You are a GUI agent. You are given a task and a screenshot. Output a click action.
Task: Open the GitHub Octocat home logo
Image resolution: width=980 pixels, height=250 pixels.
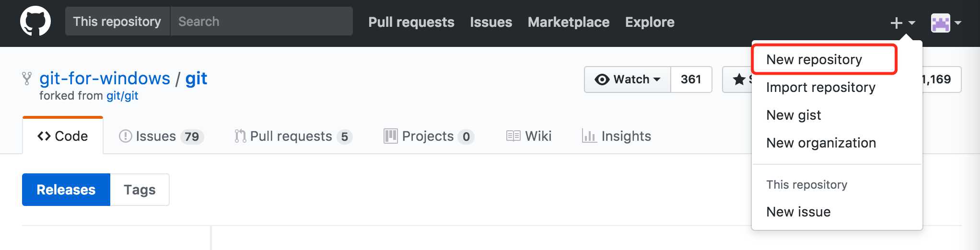[35, 21]
